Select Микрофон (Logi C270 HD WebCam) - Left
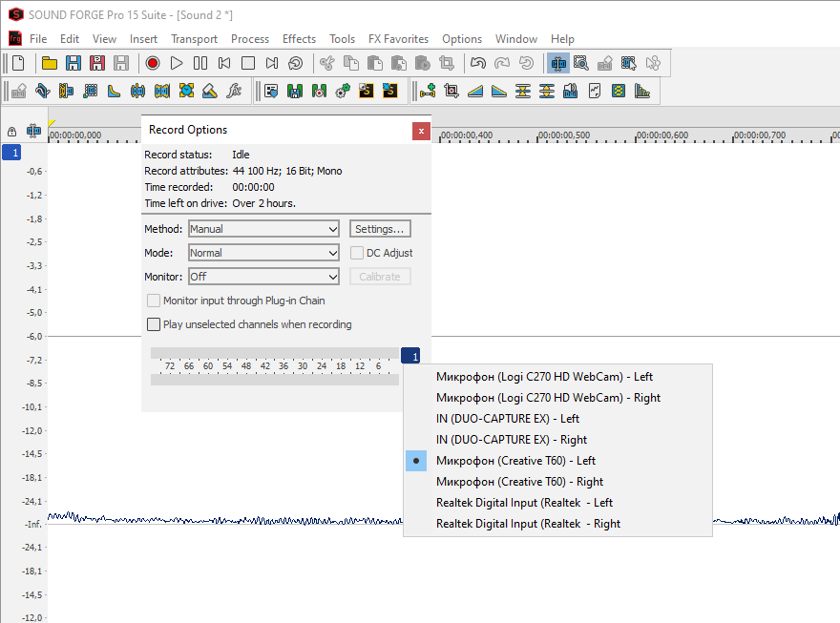The height and width of the screenshot is (623, 840). pyautogui.click(x=557, y=377)
